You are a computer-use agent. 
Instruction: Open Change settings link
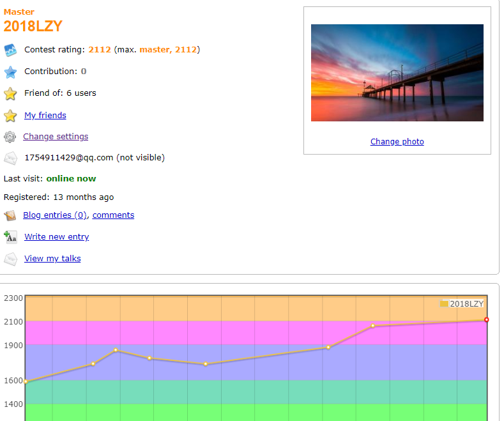tap(56, 136)
